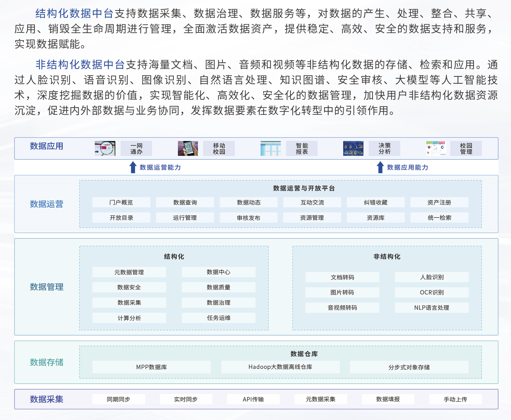
Task: Click the 移动校园 phone thumbnail
Action: pyautogui.click(x=188, y=148)
